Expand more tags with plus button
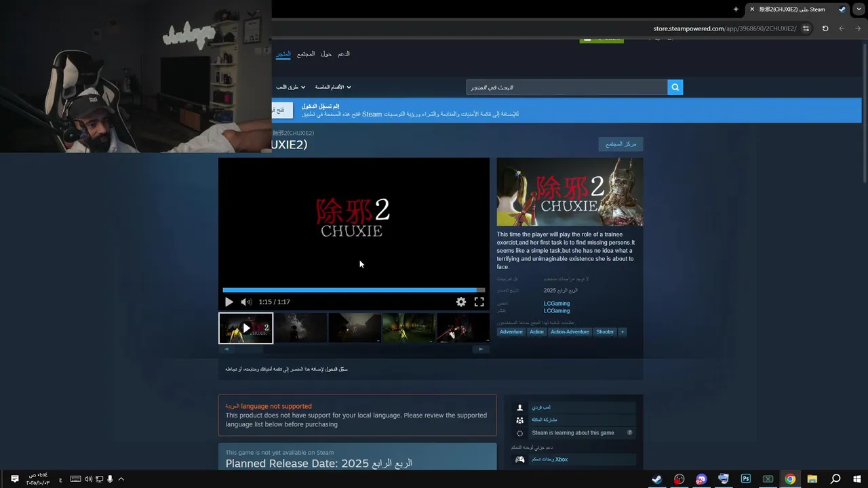This screenshot has height=488, width=868. (623, 332)
